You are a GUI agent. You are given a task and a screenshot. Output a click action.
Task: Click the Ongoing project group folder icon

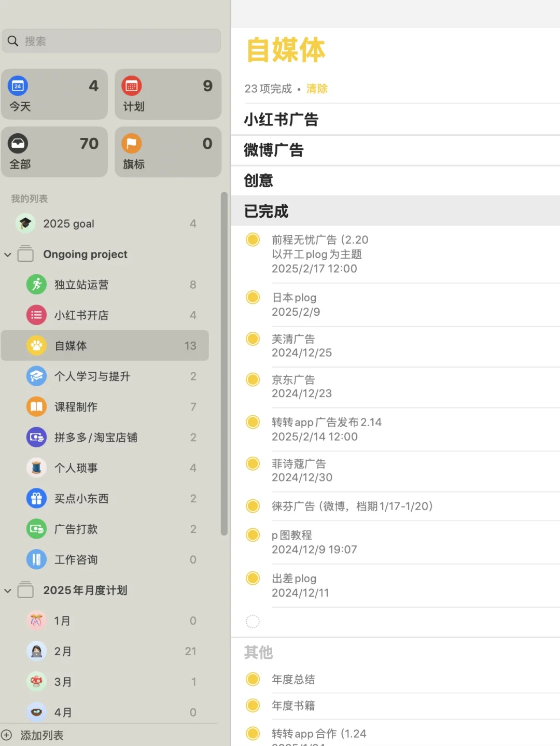tap(25, 254)
